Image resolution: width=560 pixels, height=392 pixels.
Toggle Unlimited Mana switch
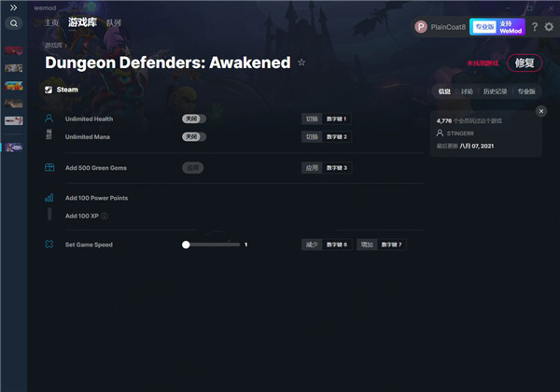point(194,137)
